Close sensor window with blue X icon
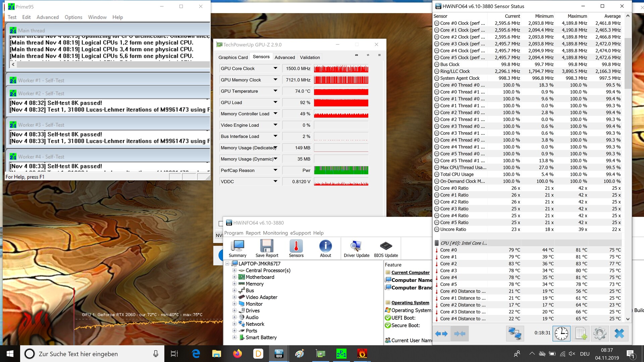644x362 pixels. (x=619, y=334)
